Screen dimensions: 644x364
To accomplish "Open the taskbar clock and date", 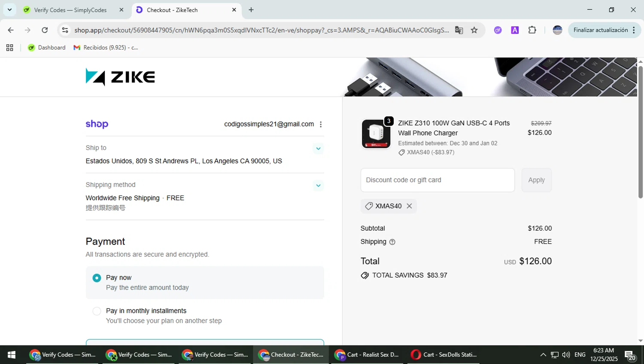I will 604,355.
